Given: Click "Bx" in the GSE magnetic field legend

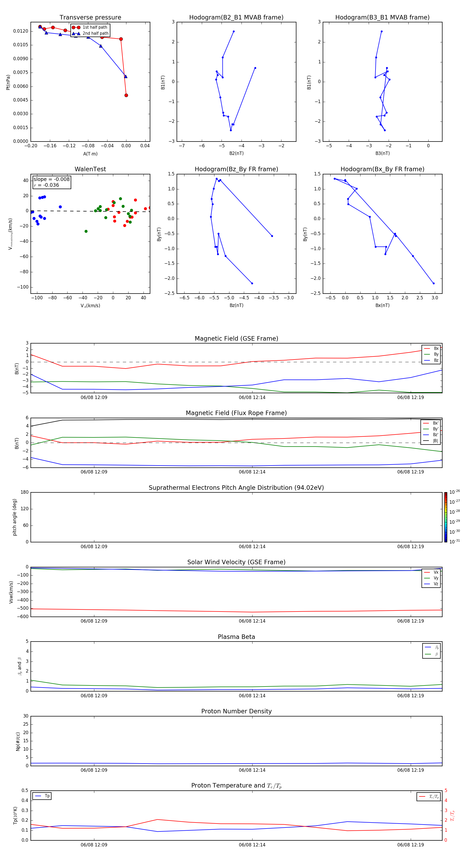Looking at the screenshot, I should [x=431, y=349].
